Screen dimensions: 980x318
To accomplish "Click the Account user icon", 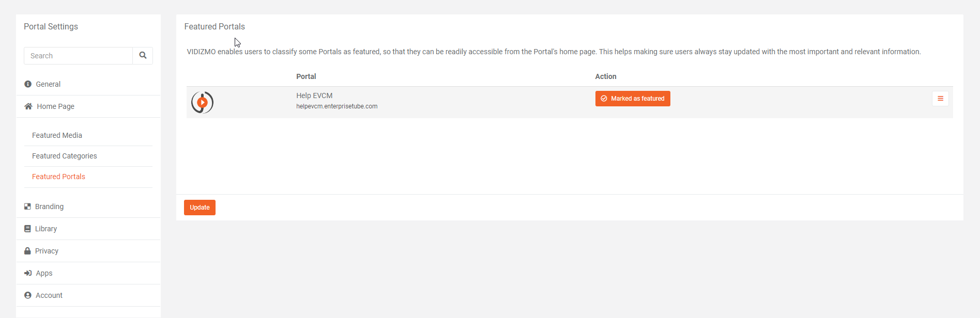I will [x=28, y=295].
